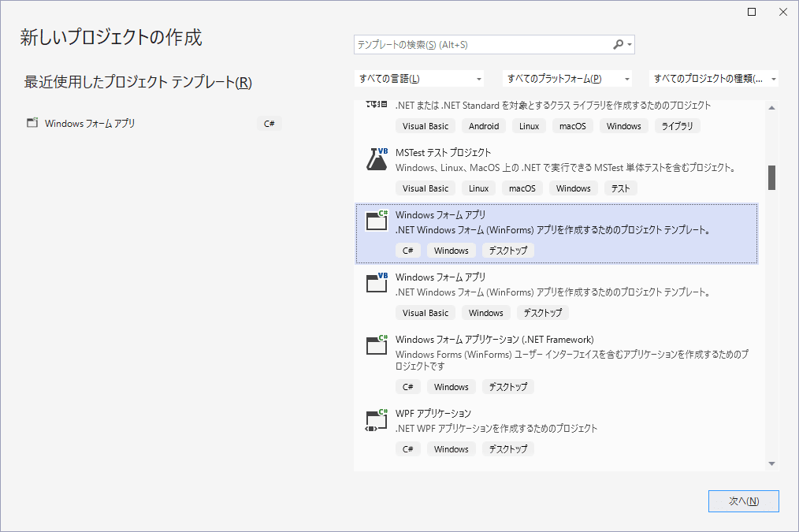Screen dimensions: 799x532
Task: Click the C# tag on WPF application
Action: pos(407,449)
